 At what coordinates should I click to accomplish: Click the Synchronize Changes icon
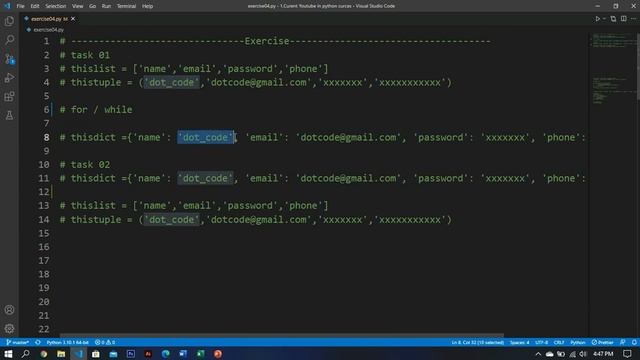click(38, 342)
